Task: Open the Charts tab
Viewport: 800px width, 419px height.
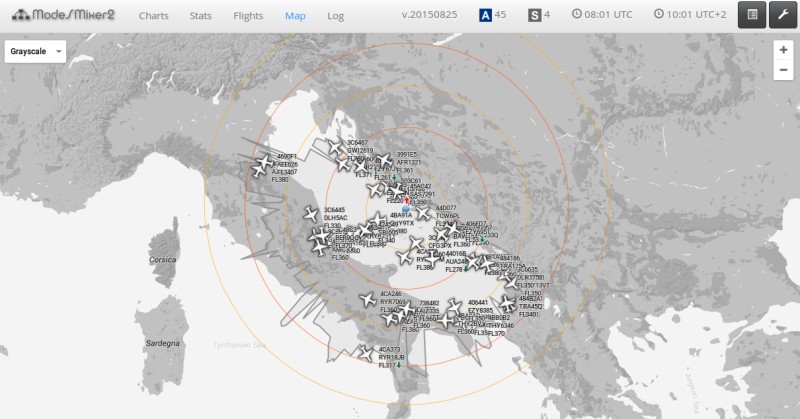Action: click(x=154, y=16)
